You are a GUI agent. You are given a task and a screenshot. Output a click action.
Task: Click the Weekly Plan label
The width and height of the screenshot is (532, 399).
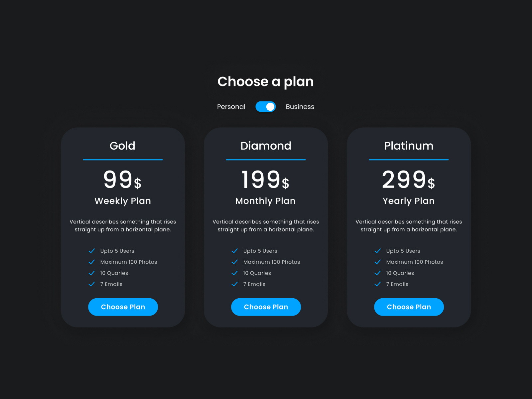pyautogui.click(x=123, y=201)
